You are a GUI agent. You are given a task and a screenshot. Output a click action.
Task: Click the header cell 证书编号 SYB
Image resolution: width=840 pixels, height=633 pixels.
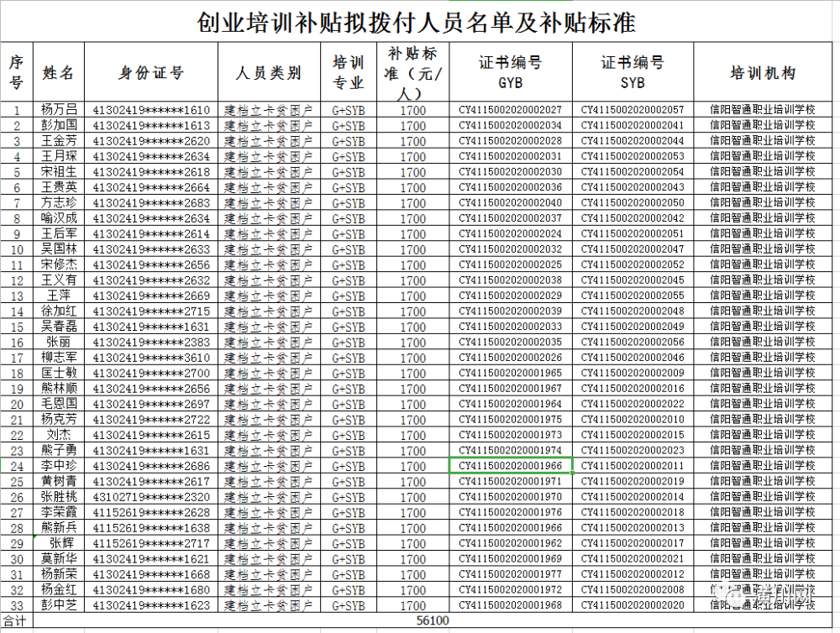(633, 71)
